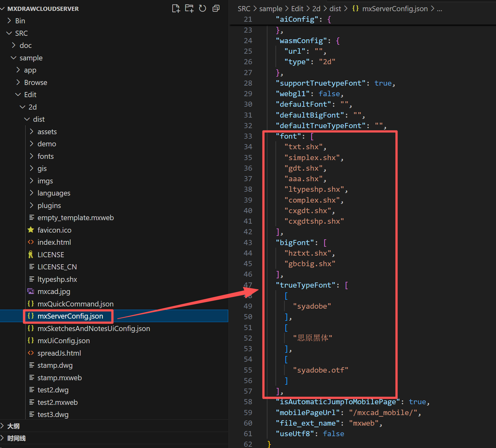The image size is (496, 448).
Task: Expand the Bin folder
Action: click(x=20, y=21)
